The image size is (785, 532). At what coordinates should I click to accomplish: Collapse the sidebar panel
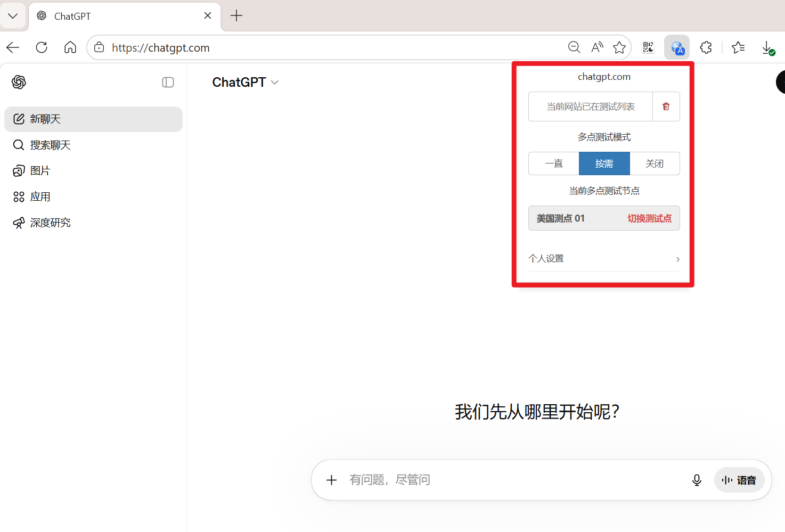coord(168,82)
